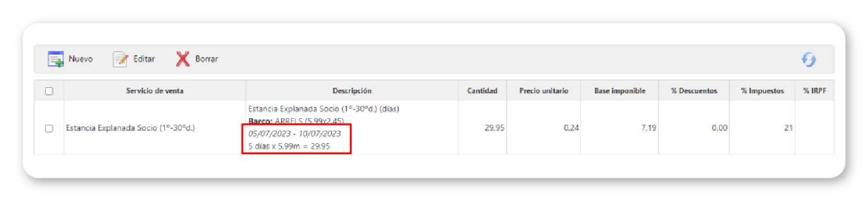Click the Cantidad column header
This screenshot has height=218, width=868.
[x=482, y=91]
